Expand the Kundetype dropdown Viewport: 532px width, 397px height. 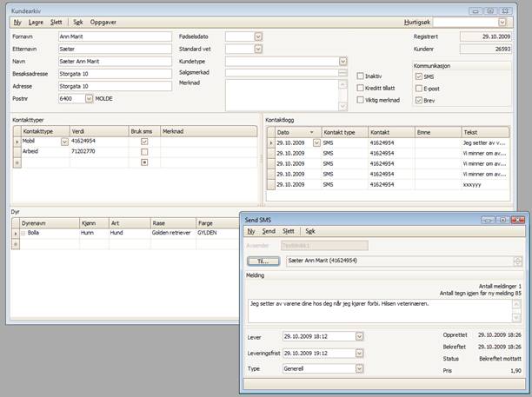[343, 62]
